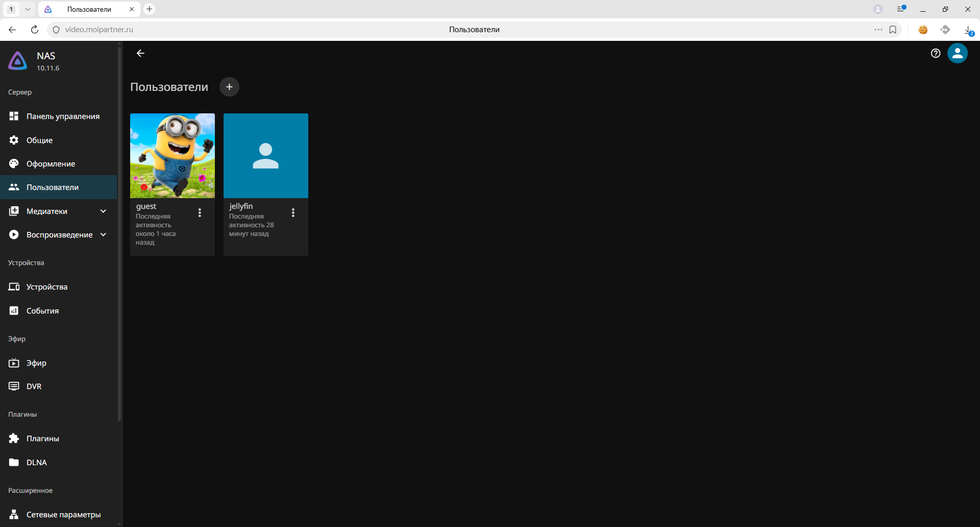
Task: Bookmark this page in address bar
Action: pos(893,30)
